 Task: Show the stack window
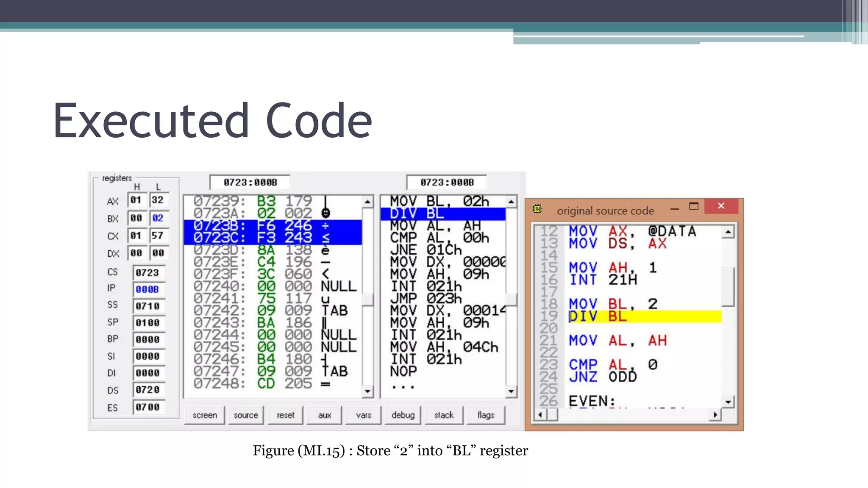coord(444,415)
